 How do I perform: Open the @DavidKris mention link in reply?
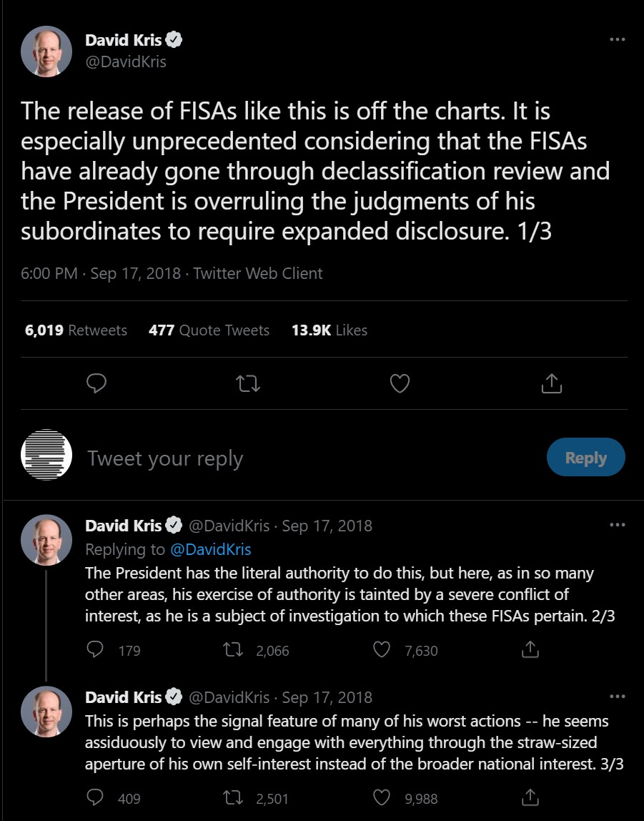pyautogui.click(x=210, y=549)
